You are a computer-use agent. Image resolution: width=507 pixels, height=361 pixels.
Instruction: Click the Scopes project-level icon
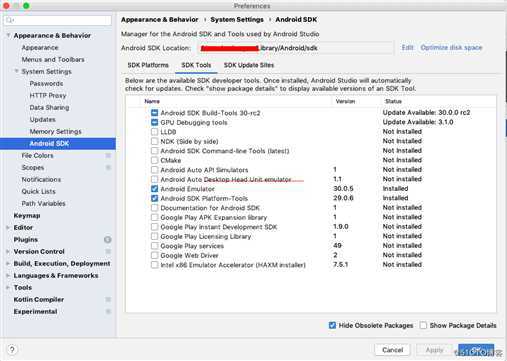[x=108, y=167]
